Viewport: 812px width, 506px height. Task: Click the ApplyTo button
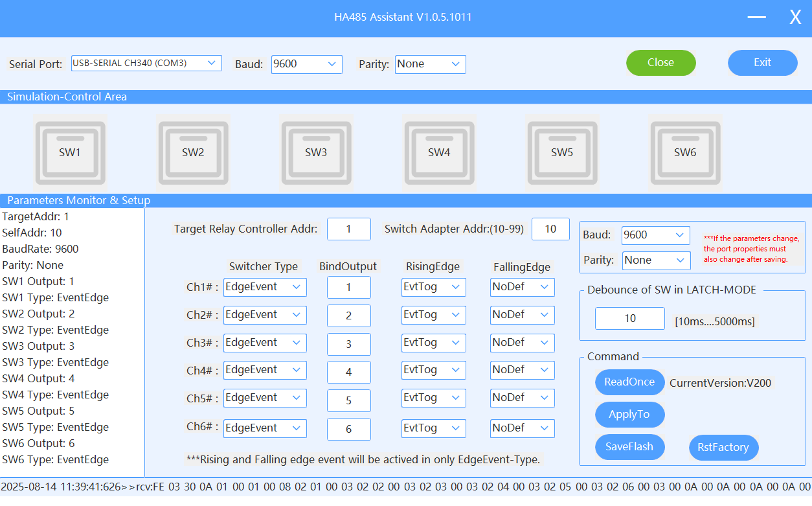(629, 415)
